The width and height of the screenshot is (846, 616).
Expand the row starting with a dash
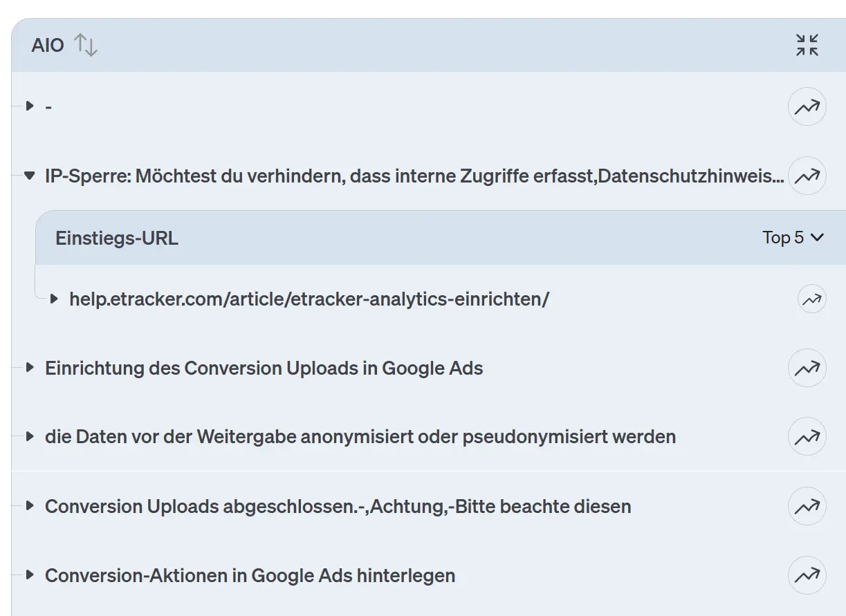click(28, 106)
